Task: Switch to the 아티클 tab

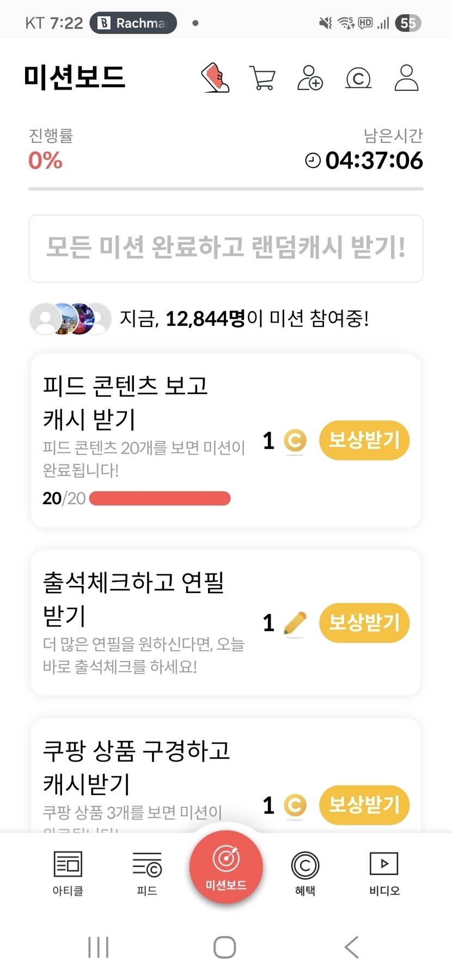Action: point(68,873)
